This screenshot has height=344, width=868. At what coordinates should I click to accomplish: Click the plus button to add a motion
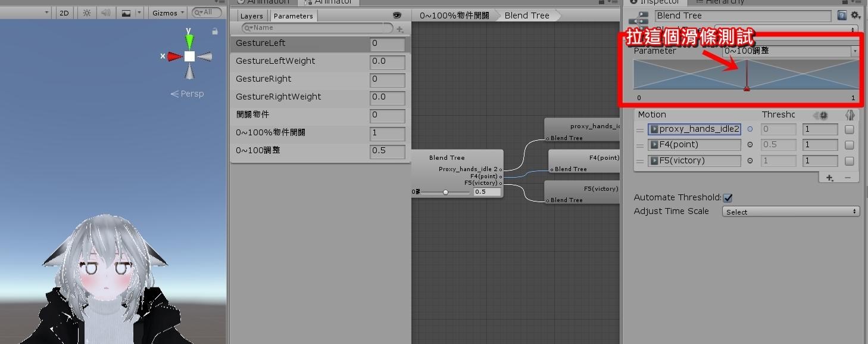point(829,177)
